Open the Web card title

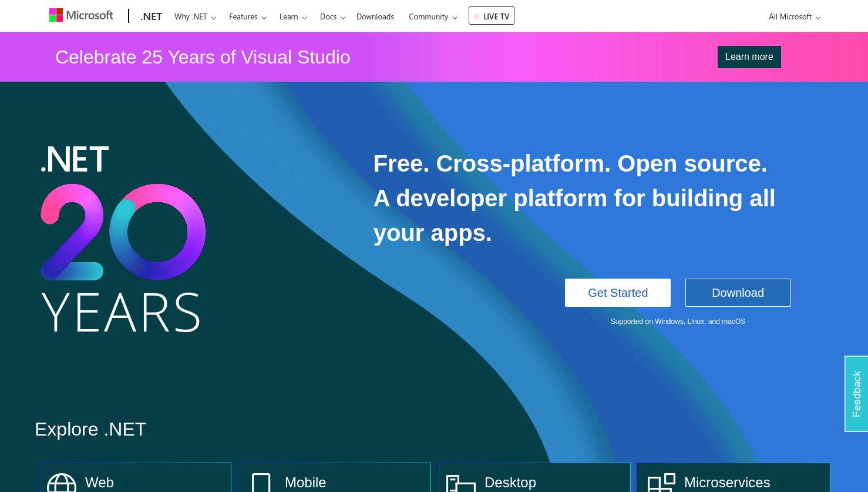(x=99, y=483)
